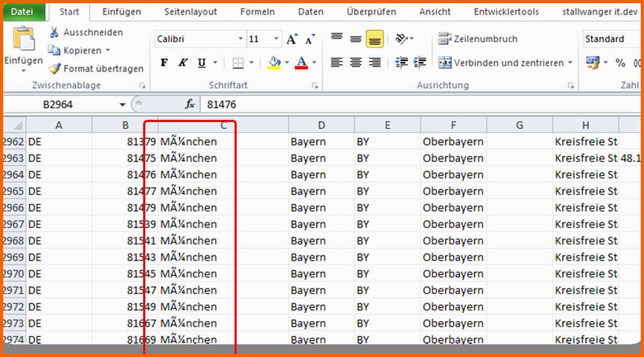644x357 pixels.
Task: Switch to Ansicht tab
Action: pyautogui.click(x=435, y=12)
